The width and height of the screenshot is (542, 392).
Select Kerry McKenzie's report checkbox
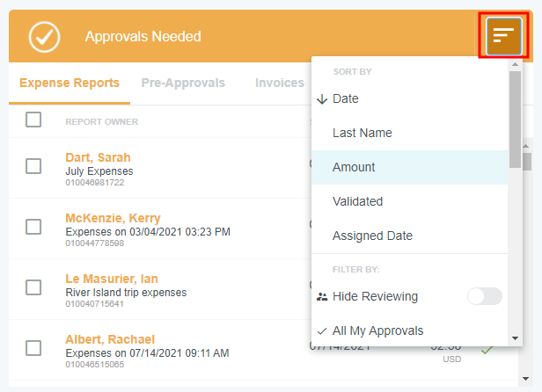[x=33, y=226]
